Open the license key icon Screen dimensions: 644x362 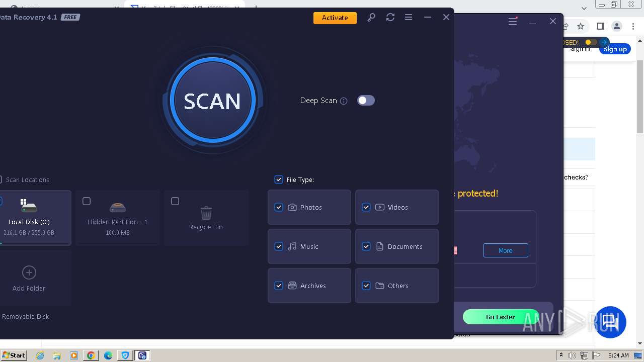tap(371, 18)
